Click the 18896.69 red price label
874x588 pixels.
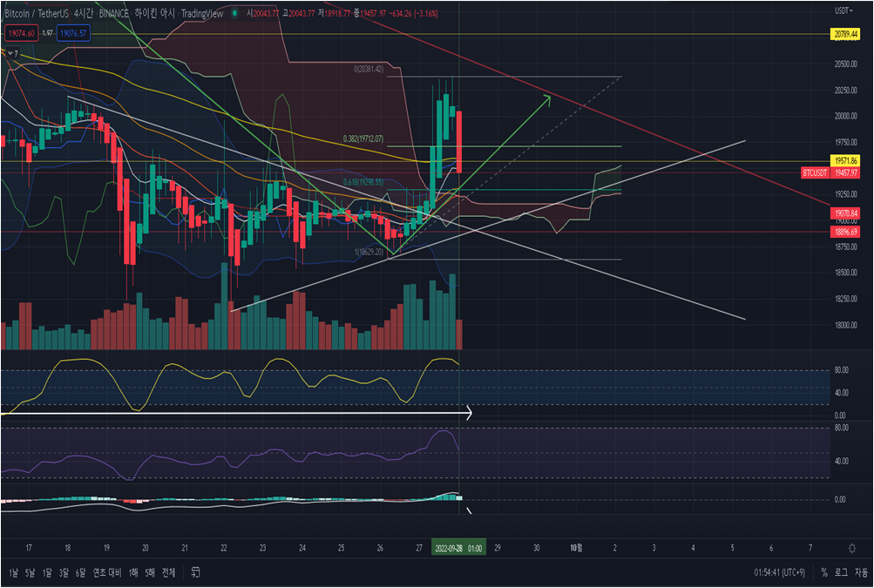[845, 232]
